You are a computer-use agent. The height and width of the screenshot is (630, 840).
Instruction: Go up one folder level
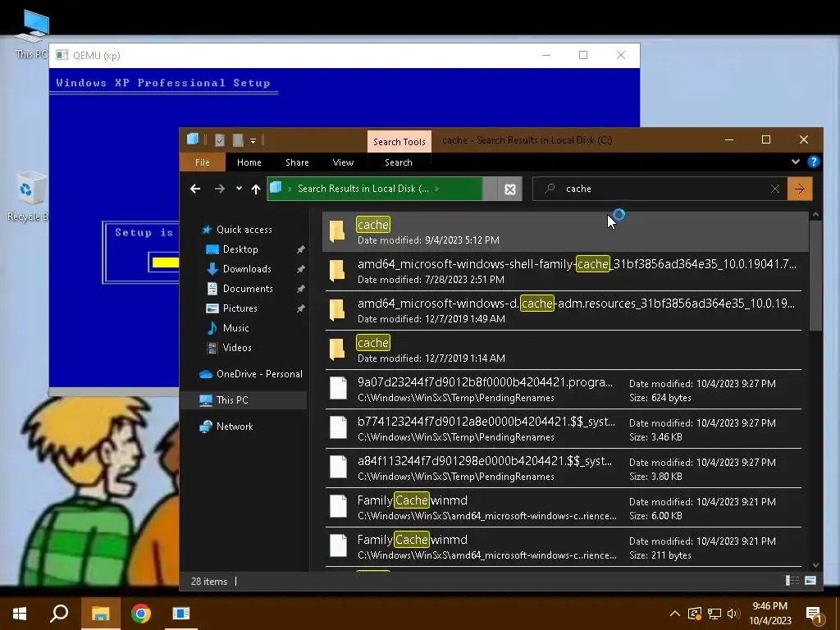(256, 189)
